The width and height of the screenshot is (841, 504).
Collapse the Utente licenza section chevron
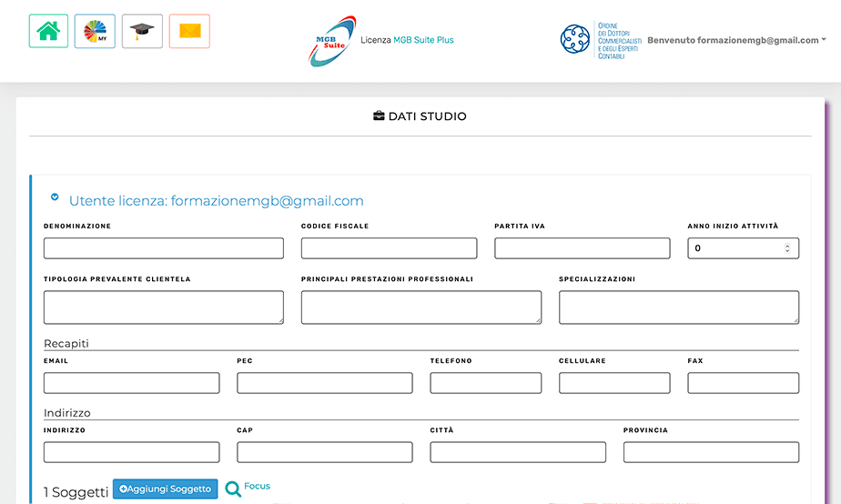[x=55, y=197]
